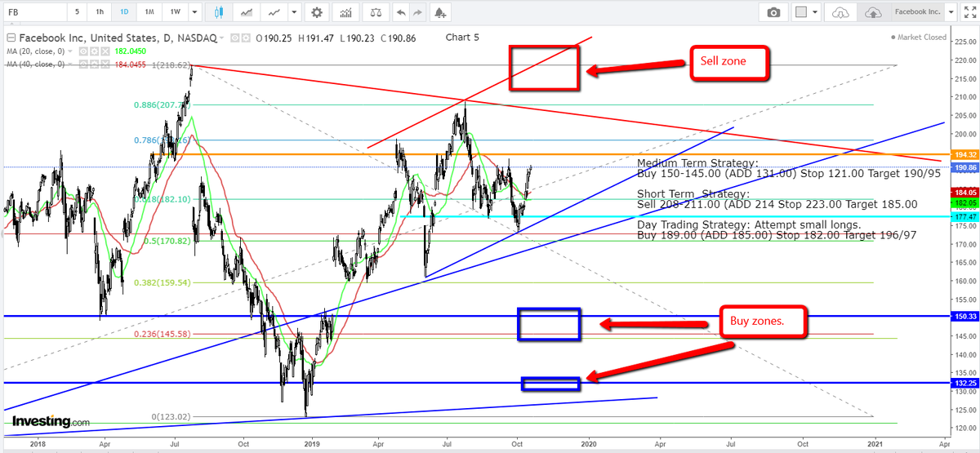Select the 5 minute interval
Screen dimensions: 980x453
tap(77, 12)
